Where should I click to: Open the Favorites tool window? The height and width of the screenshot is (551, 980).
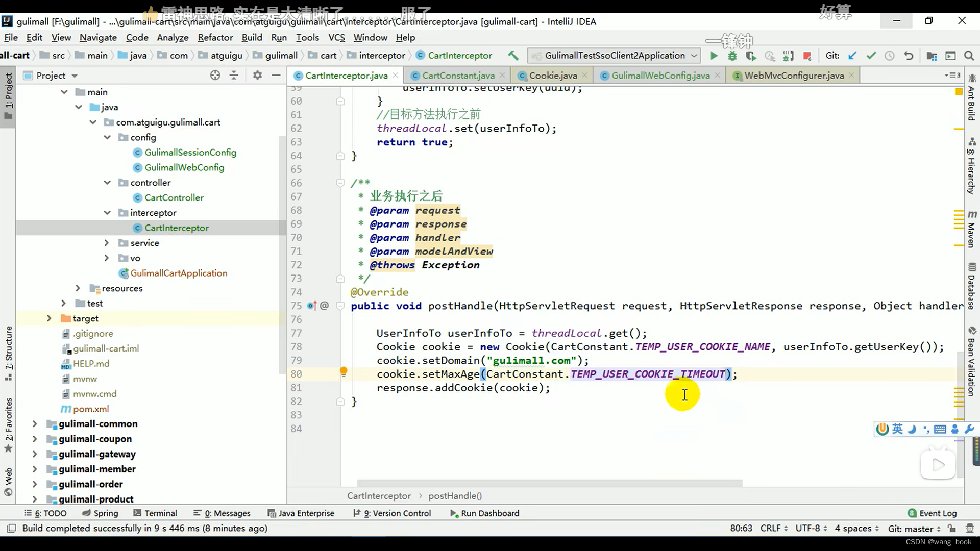[9, 424]
